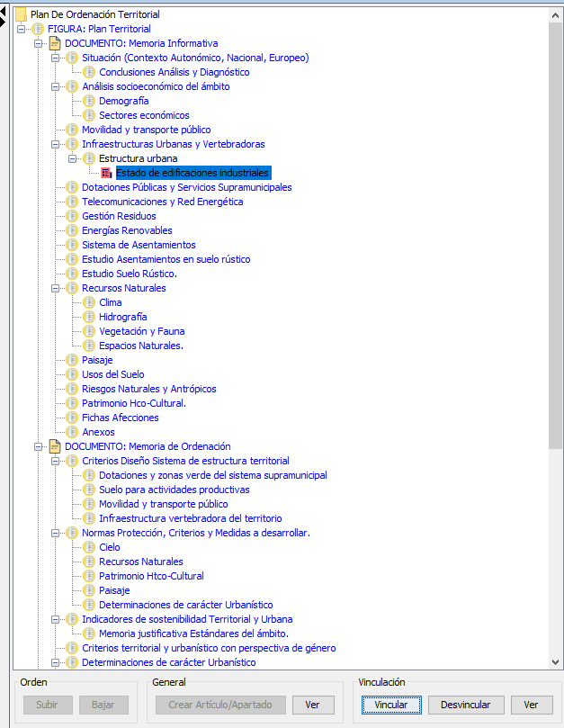Click the icon beside Vegetación y Fauna
564x728 pixels.
89,331
